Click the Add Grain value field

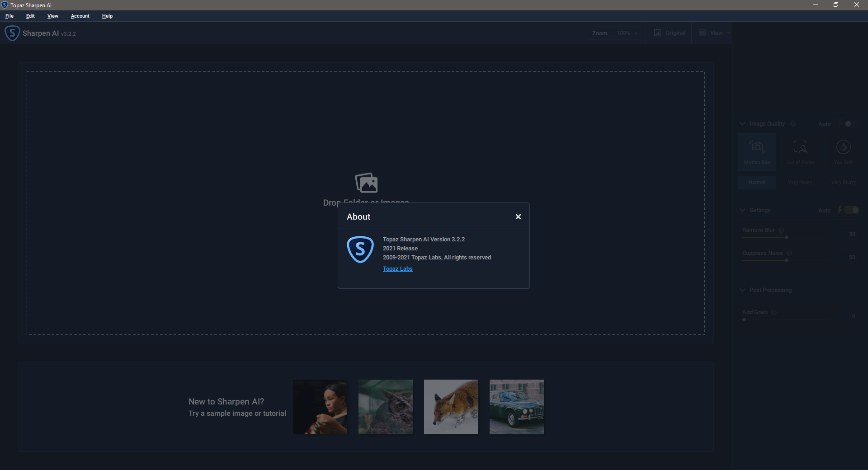(853, 316)
